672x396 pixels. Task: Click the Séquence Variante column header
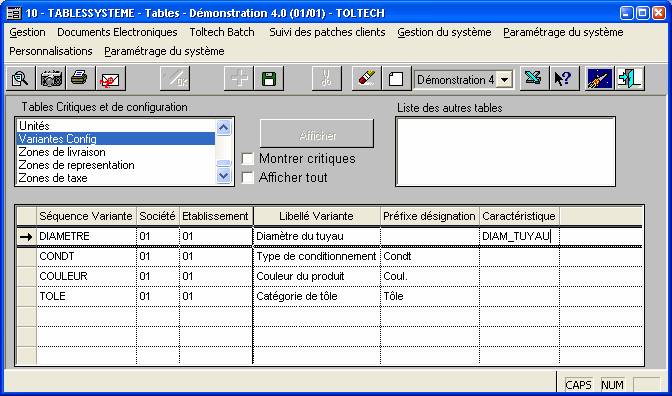(x=86, y=216)
